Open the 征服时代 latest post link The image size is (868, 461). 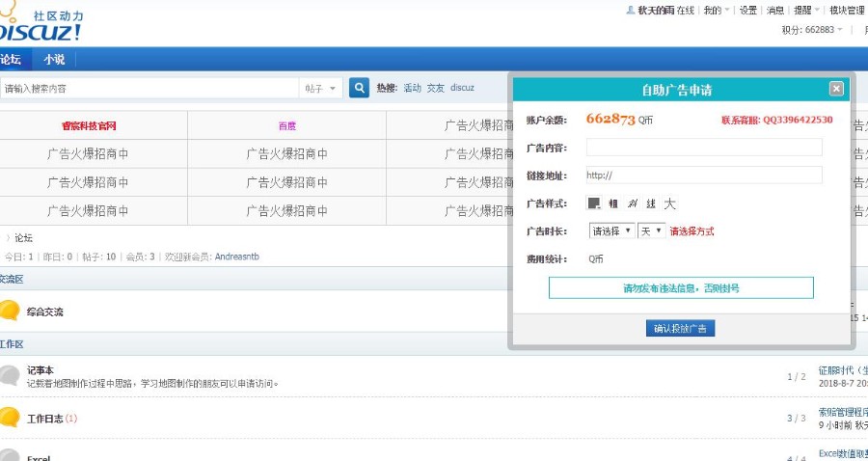tap(843, 370)
